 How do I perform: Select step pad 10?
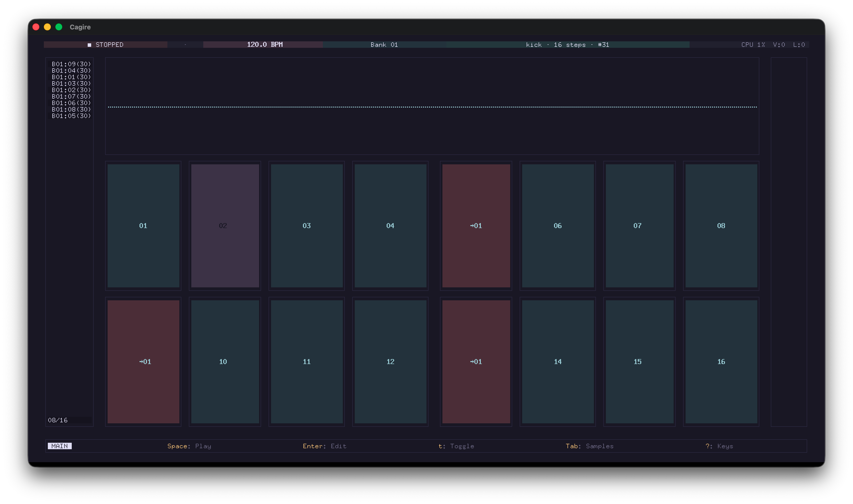pyautogui.click(x=224, y=361)
